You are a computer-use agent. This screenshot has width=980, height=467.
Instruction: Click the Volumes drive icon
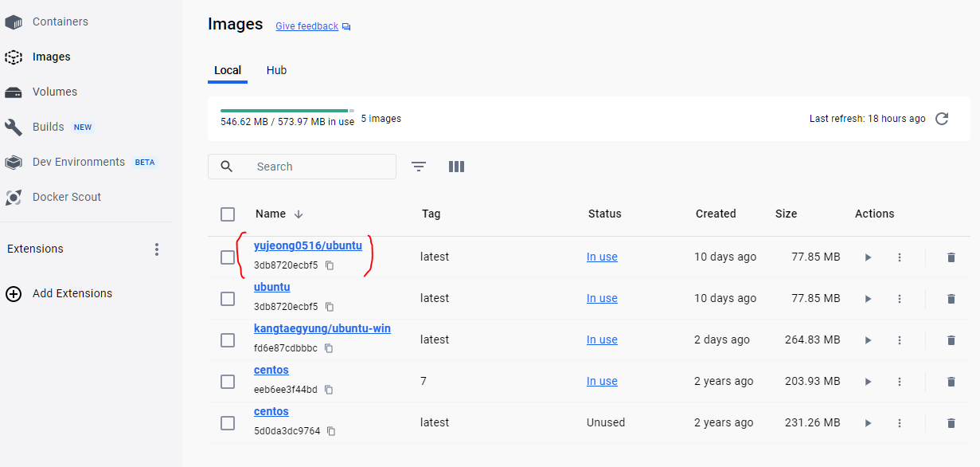click(x=14, y=92)
